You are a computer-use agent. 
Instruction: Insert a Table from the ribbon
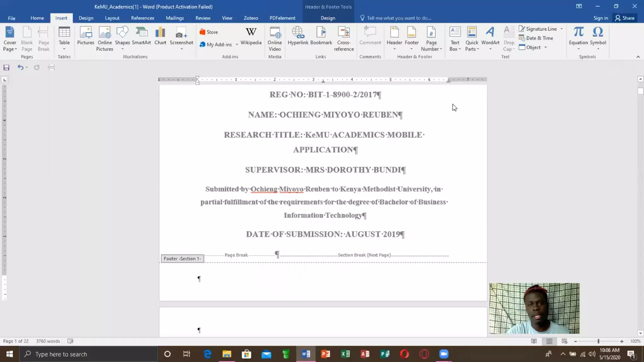click(64, 39)
